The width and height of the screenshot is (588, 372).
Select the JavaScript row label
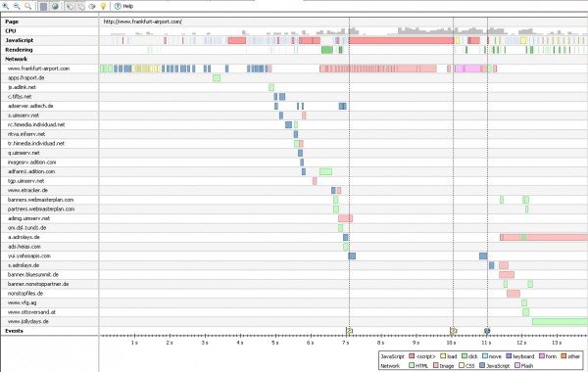(20, 40)
